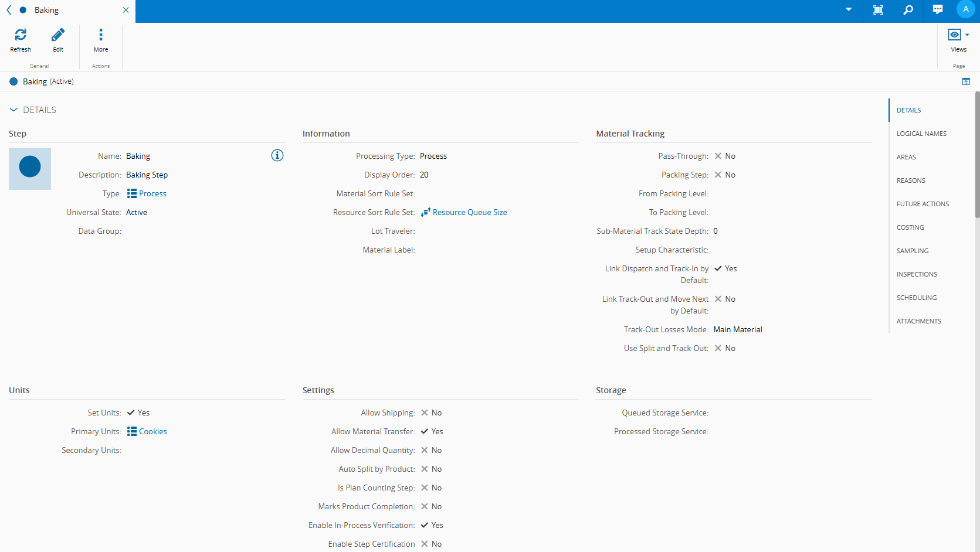Jump to SAMPLING section
This screenshot has width=980, height=552.
pyautogui.click(x=913, y=251)
